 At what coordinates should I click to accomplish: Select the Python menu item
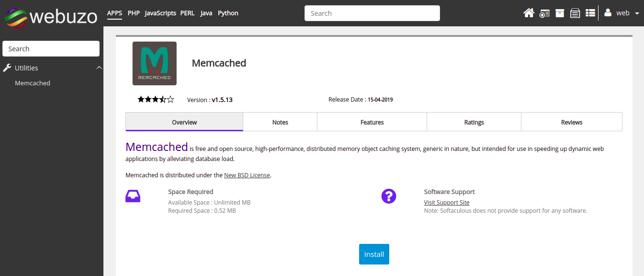pyautogui.click(x=228, y=13)
